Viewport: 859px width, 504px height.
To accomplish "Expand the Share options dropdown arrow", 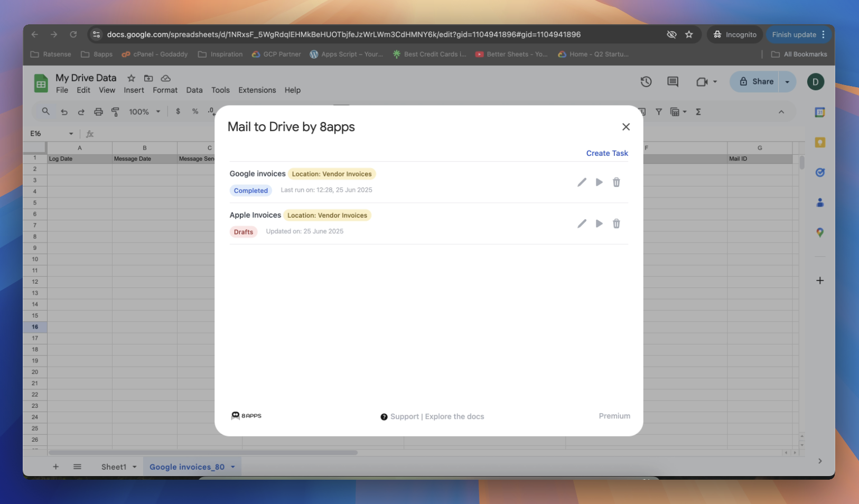I will coord(787,82).
